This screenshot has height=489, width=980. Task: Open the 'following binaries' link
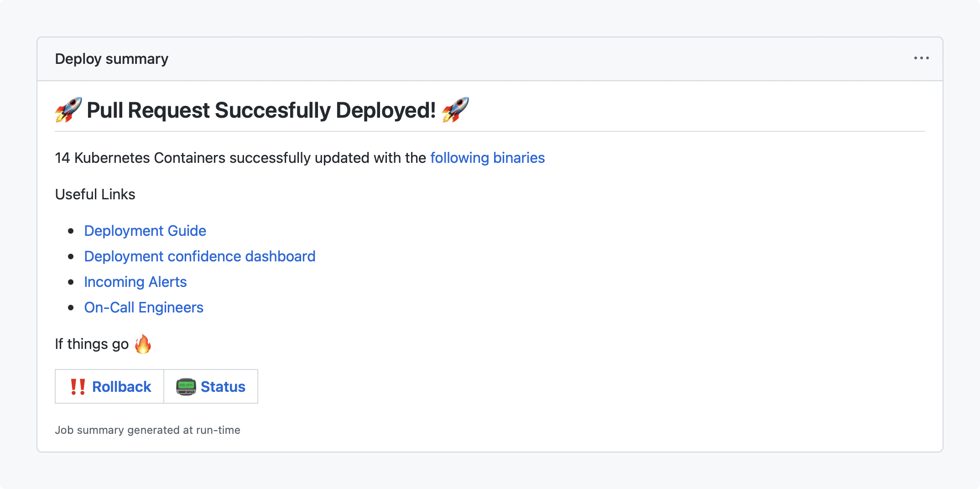(487, 158)
